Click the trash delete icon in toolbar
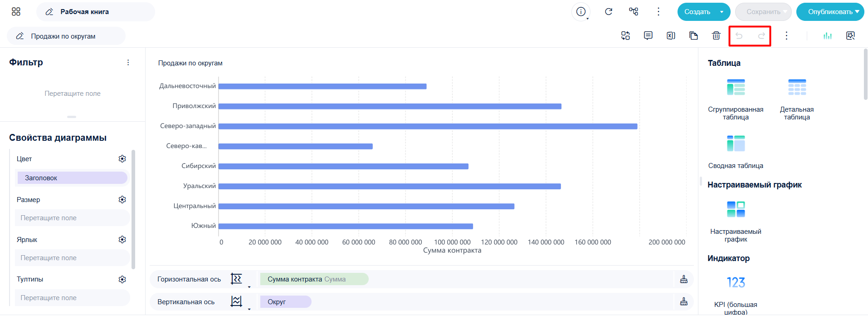This screenshot has height=316, width=868. click(716, 35)
